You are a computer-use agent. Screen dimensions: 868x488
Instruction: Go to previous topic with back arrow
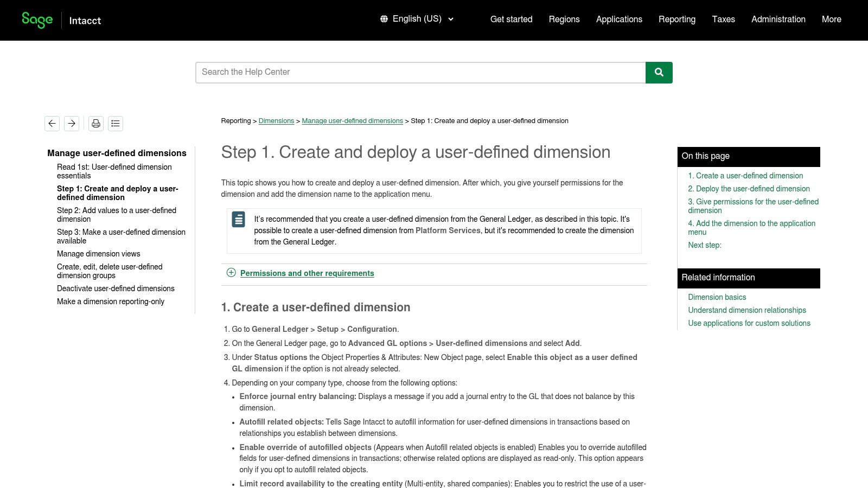[x=52, y=124]
